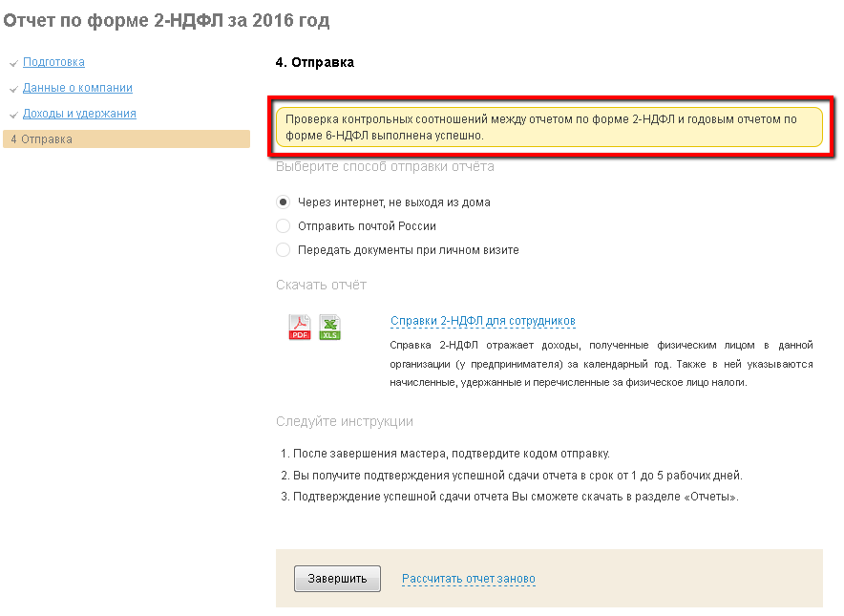Open the Данные о компании step
Screen dimensions: 844x616
tap(77, 88)
